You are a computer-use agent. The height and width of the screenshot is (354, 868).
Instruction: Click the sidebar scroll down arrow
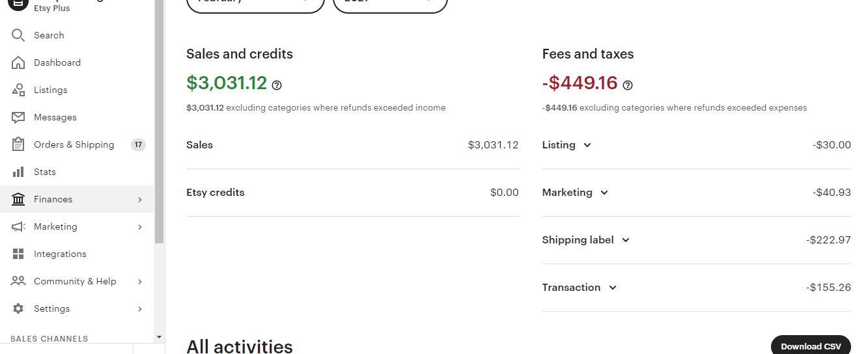160,337
